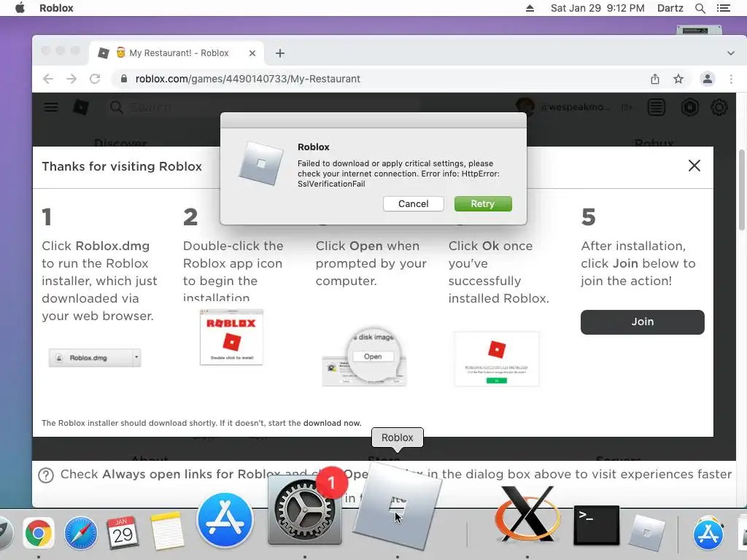Image resolution: width=747 pixels, height=560 pixels.
Task: Open the Chrome profile avatar icon
Action: [708, 79]
